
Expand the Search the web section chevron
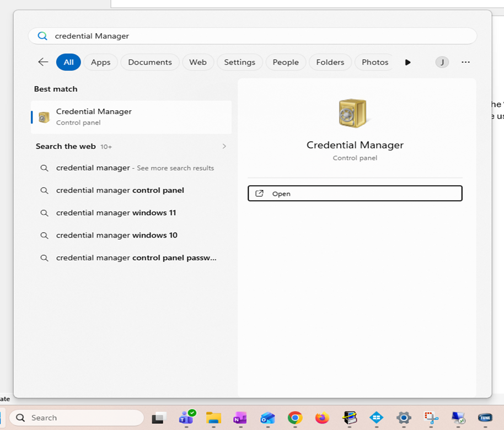click(x=224, y=147)
